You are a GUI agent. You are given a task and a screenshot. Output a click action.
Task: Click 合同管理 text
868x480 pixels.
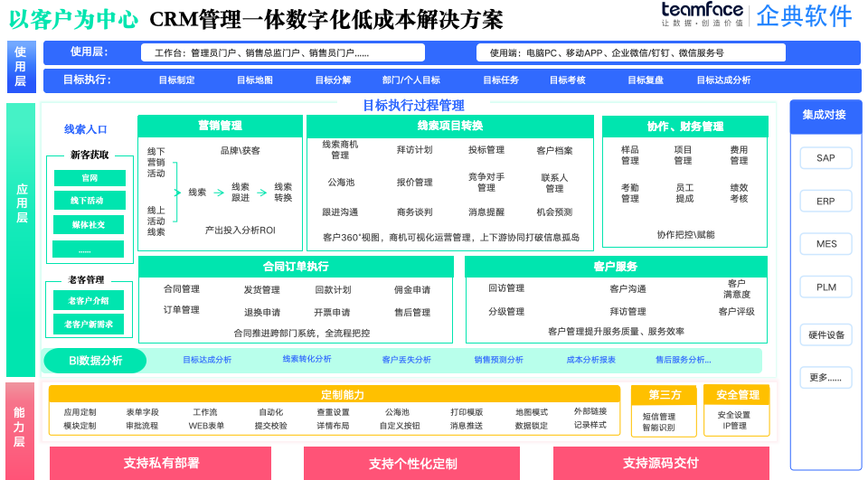182,289
